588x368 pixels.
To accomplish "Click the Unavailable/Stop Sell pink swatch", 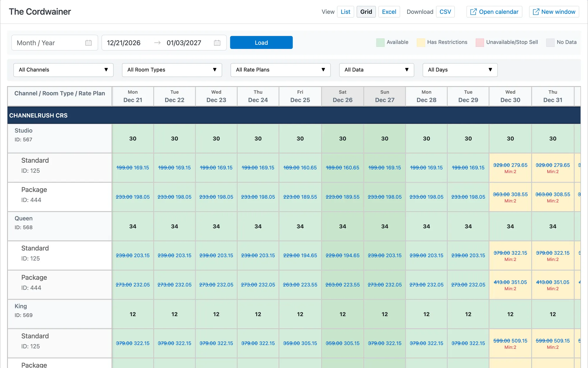I will pyautogui.click(x=480, y=42).
